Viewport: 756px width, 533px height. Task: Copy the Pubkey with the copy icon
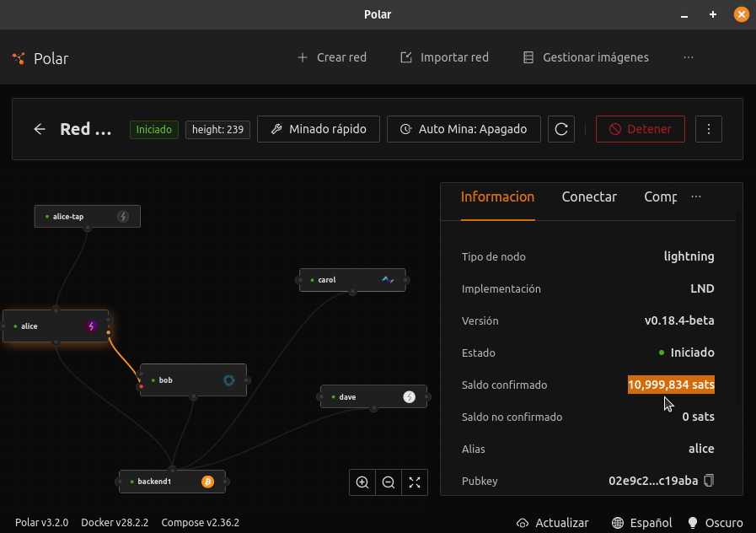(x=709, y=481)
